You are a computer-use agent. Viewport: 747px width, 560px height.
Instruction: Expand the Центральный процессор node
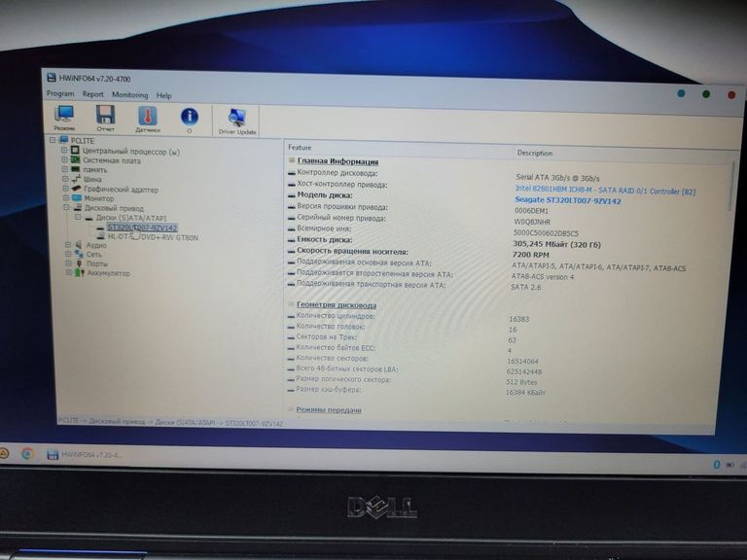[x=64, y=150]
